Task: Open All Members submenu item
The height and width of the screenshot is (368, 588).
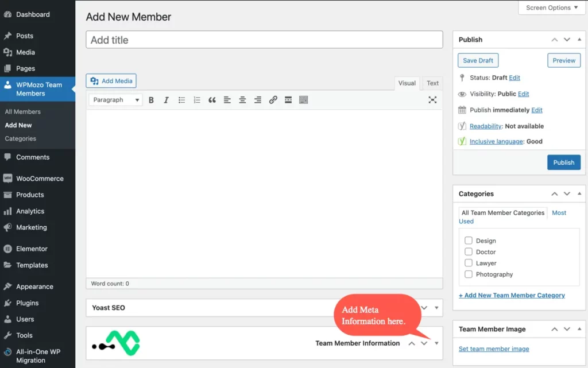Action: (x=23, y=112)
